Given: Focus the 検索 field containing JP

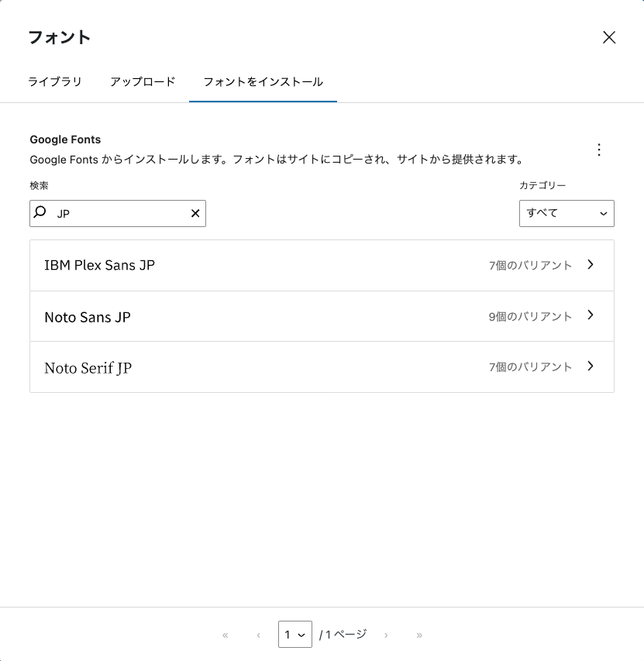Looking at the screenshot, I should pos(118,213).
